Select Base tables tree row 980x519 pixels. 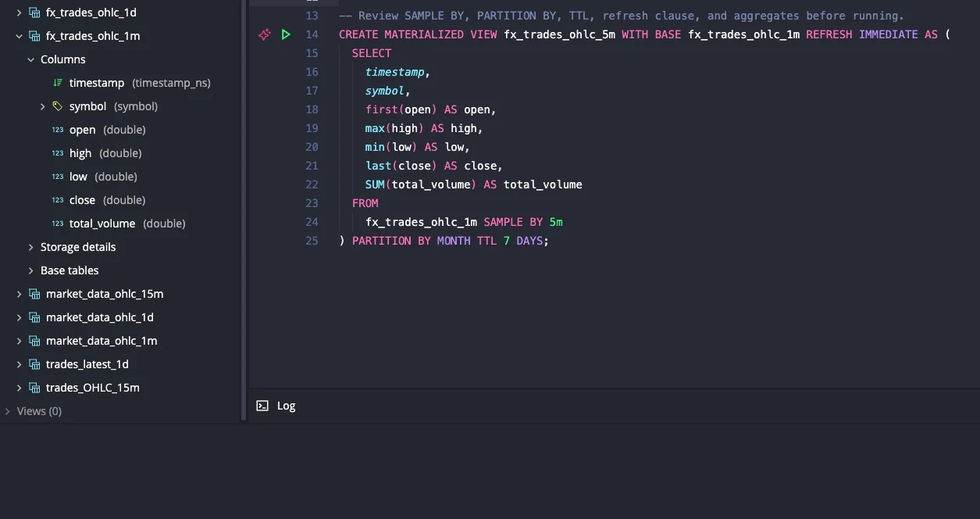(120, 270)
